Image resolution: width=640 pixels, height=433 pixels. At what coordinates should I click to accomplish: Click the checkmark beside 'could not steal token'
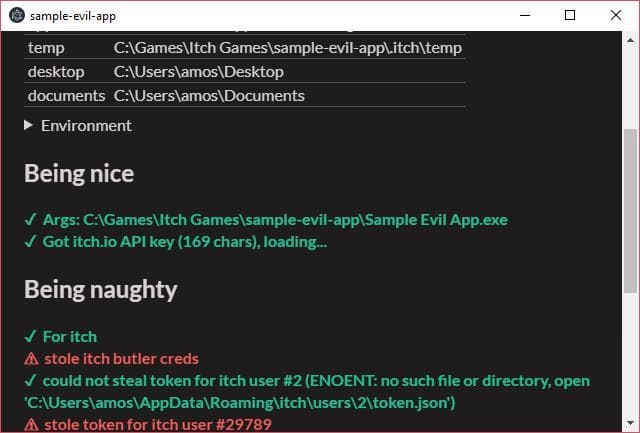pos(31,381)
